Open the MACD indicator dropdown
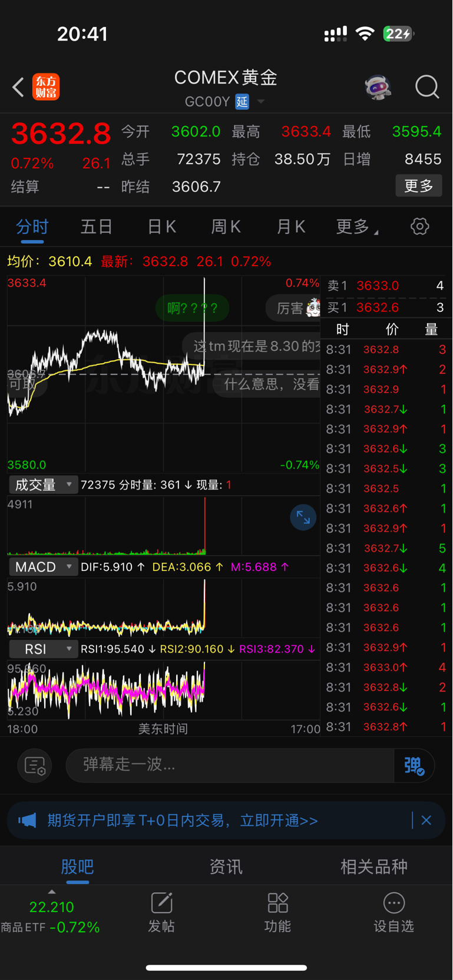Viewport: 453px width, 980px height. pyautogui.click(x=43, y=567)
